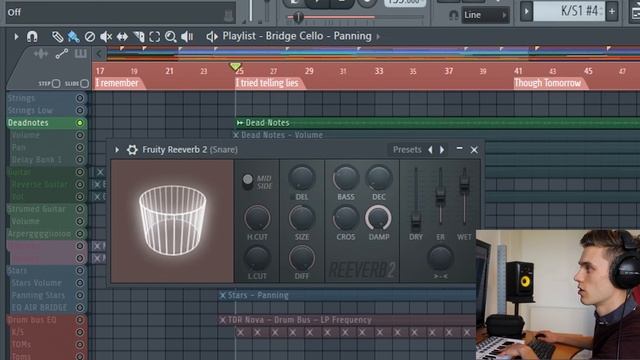This screenshot has width=640, height=360.
Task: Select the Delete tool
Action: (90, 37)
